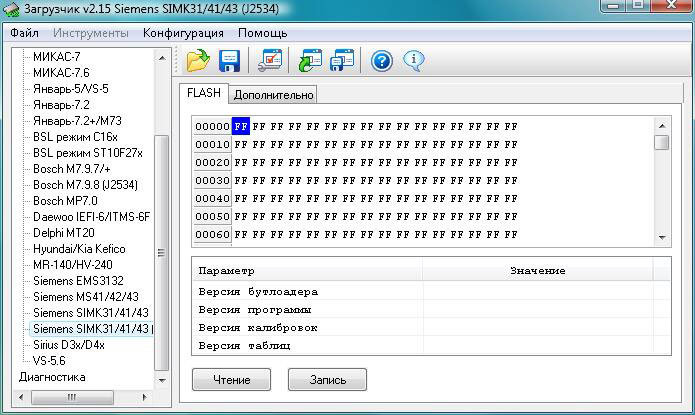Select the Диагностика tree node
This screenshot has width=695, height=415.
[52, 377]
